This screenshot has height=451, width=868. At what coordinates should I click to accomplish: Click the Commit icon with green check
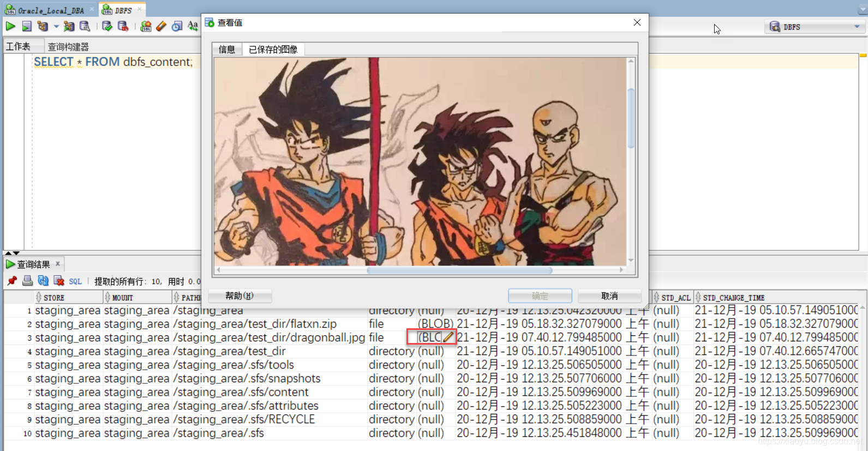coord(107,26)
